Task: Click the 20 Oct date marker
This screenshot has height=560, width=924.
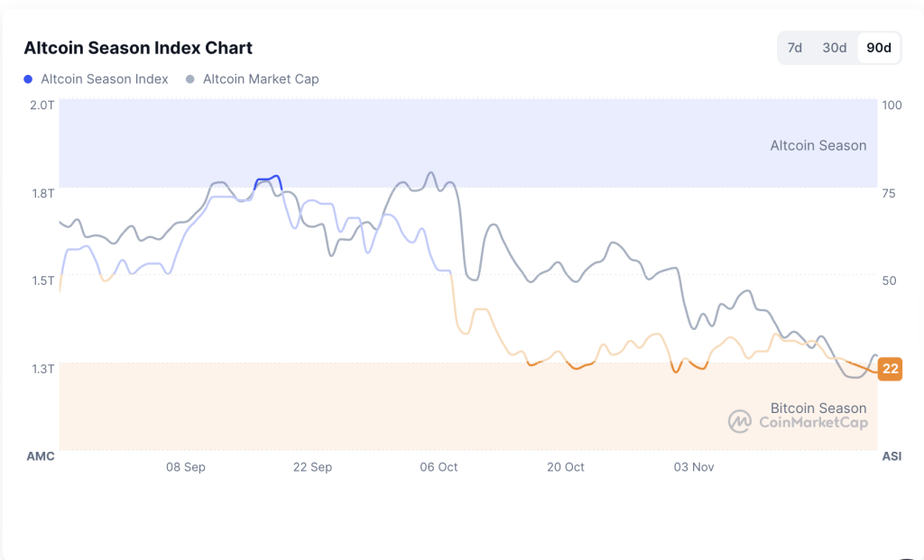Action: pyautogui.click(x=566, y=467)
